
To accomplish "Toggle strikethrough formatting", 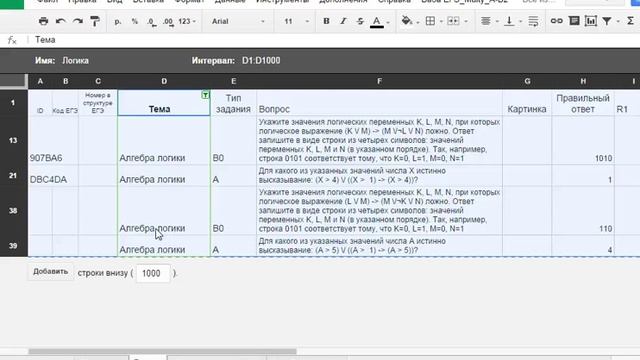I will pos(360,21).
